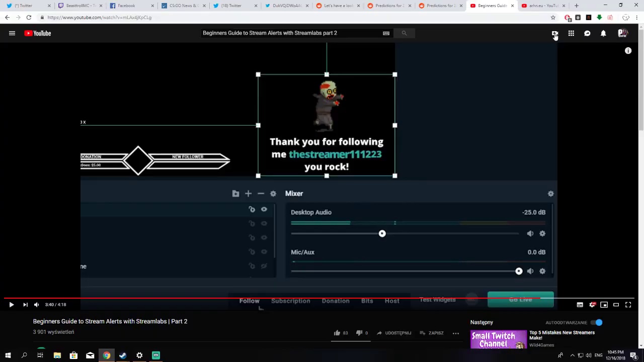The image size is (644, 362).
Task: Open the create video upload icon
Action: coord(554,33)
